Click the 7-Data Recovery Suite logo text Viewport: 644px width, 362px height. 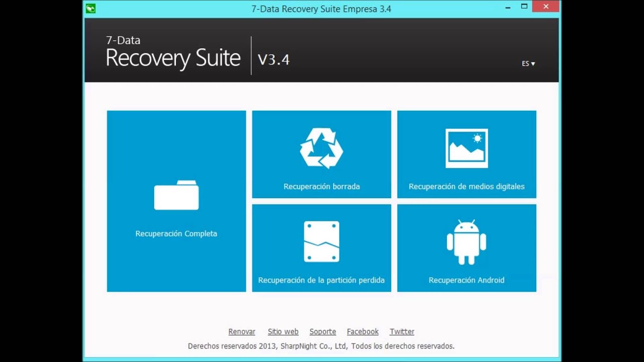click(173, 52)
